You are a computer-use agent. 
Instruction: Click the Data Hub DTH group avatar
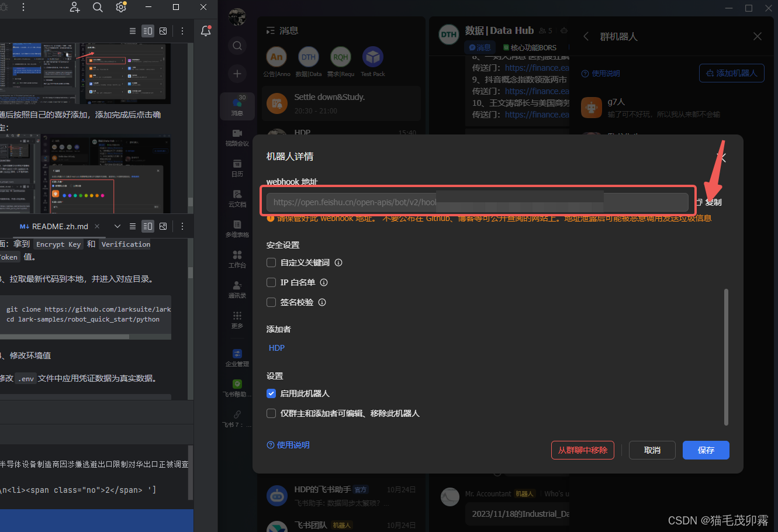coord(449,34)
